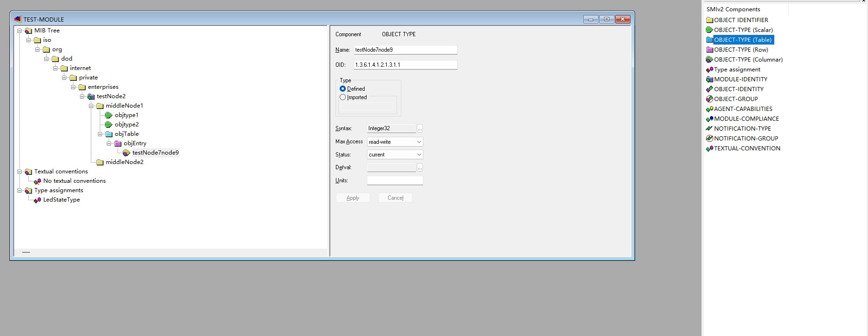Select the internet tree label
This screenshot has width=868, height=336.
click(x=80, y=68)
